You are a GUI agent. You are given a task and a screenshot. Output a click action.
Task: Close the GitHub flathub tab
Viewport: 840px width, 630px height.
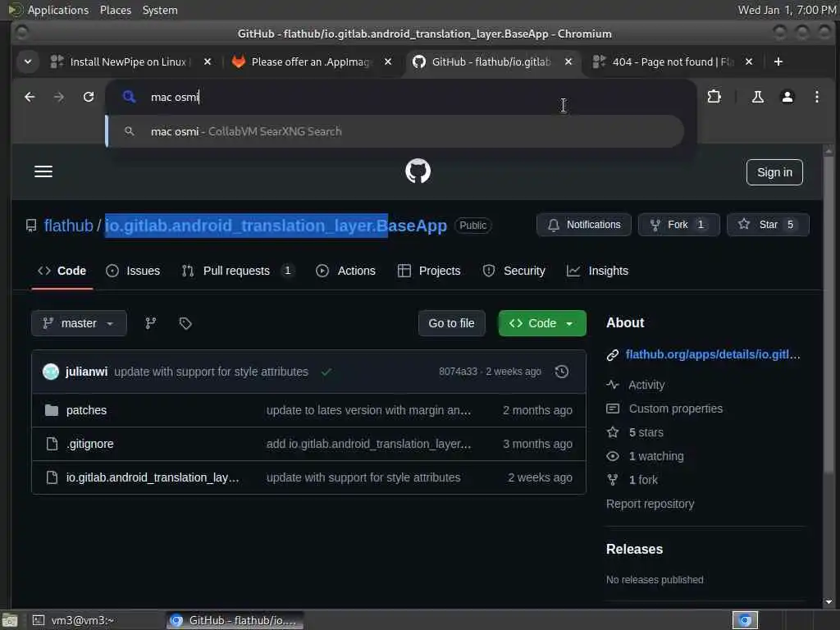pyautogui.click(x=568, y=62)
